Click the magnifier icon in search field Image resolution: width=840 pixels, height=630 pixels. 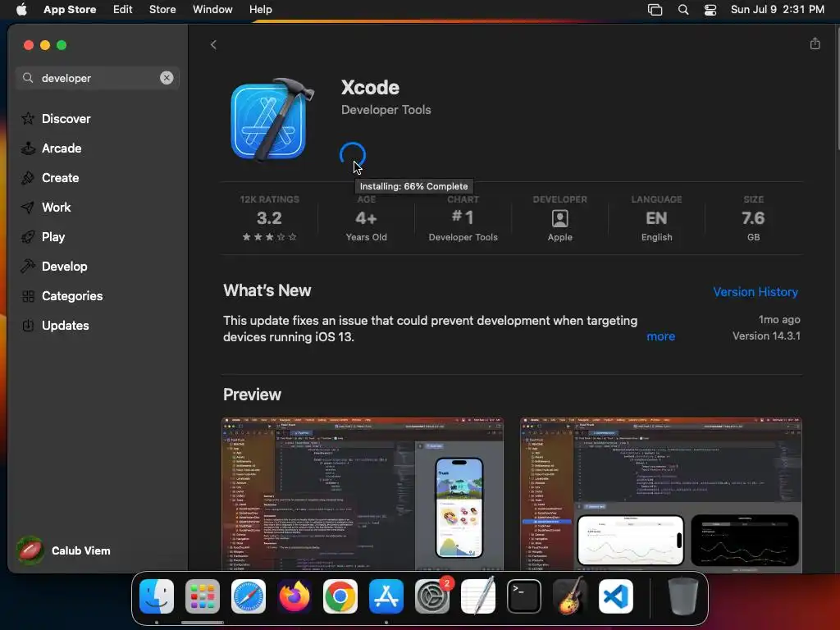click(x=28, y=78)
